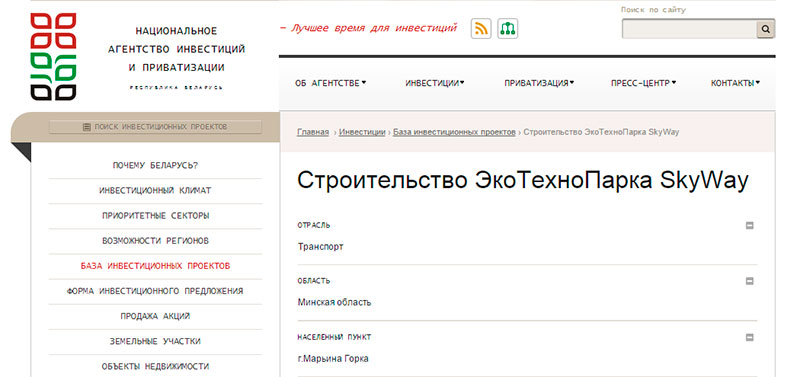Click the page title Строительство ЭкоТехноПарка SkyWay
This screenshot has width=800, height=377.
(523, 181)
